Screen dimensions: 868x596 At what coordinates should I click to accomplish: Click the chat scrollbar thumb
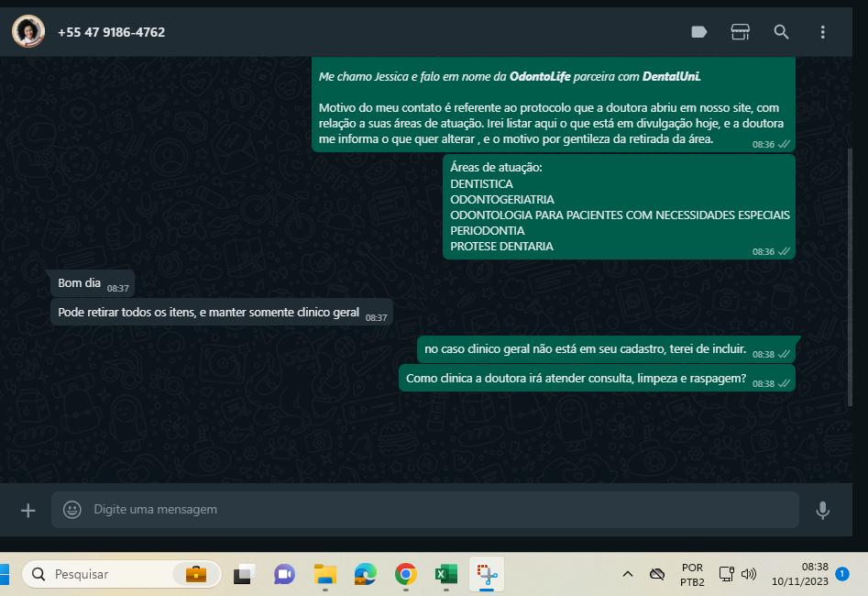(850, 277)
